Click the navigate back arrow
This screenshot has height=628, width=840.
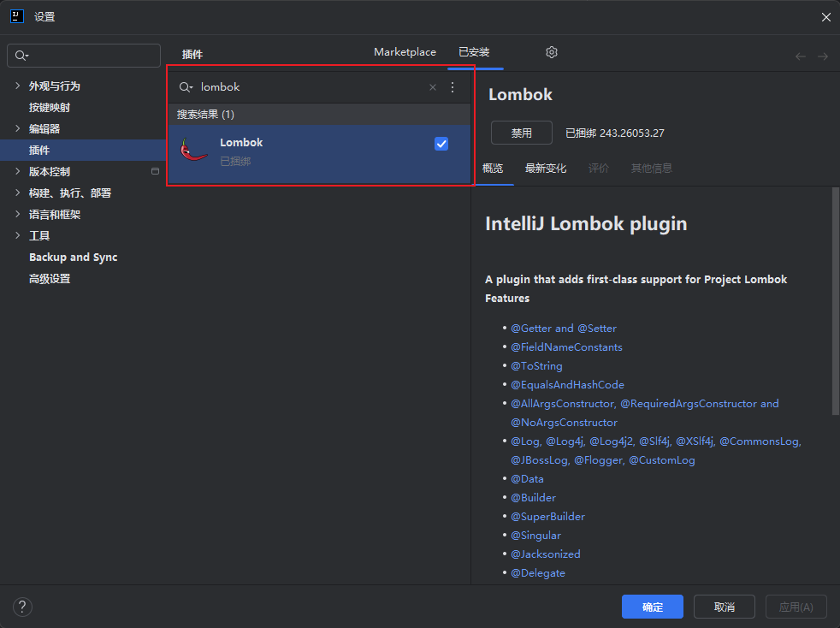[801, 56]
